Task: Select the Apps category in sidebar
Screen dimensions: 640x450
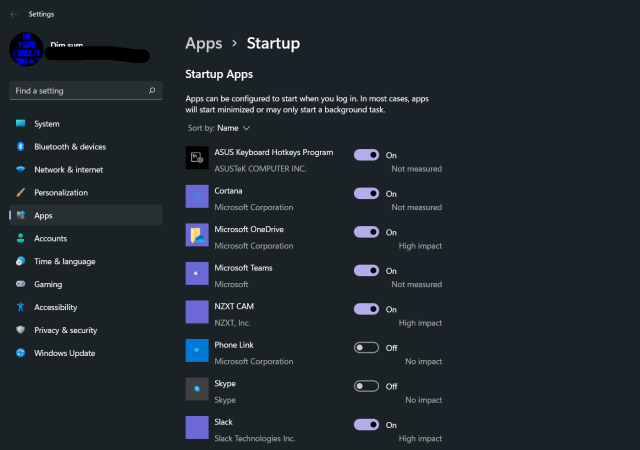Action: [x=86, y=215]
